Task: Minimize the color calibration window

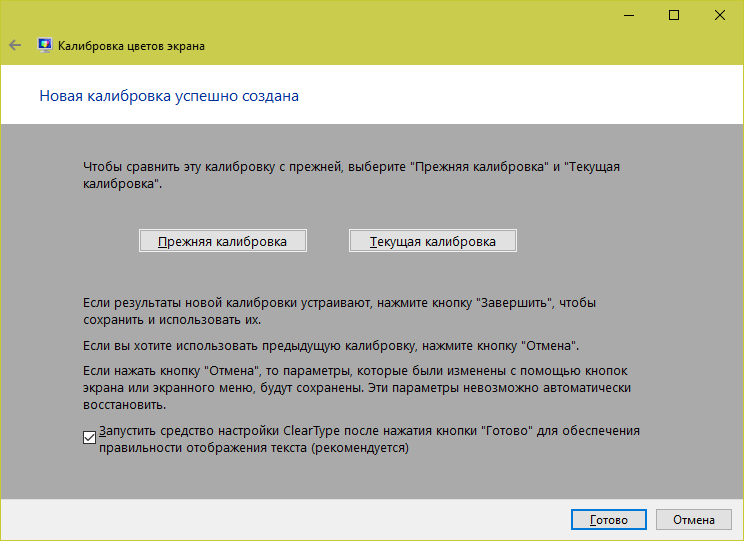Action: [628, 15]
